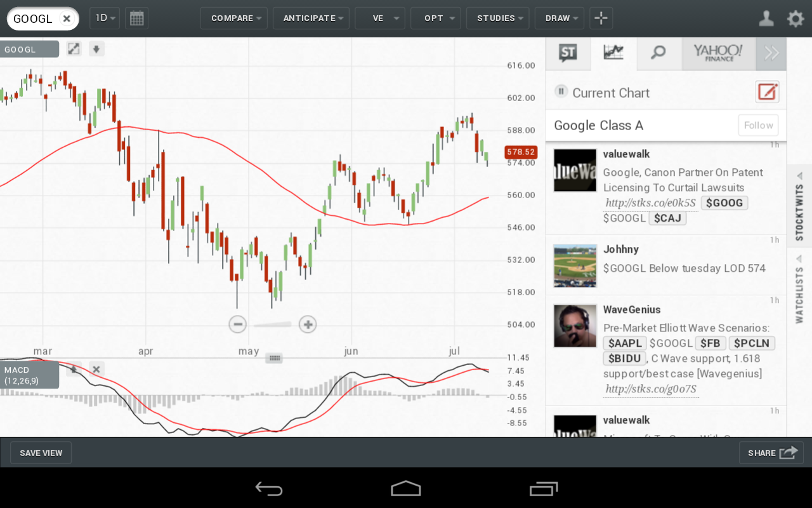Image resolution: width=812 pixels, height=508 pixels.
Task: Open the VE dropdown menu
Action: [x=380, y=18]
